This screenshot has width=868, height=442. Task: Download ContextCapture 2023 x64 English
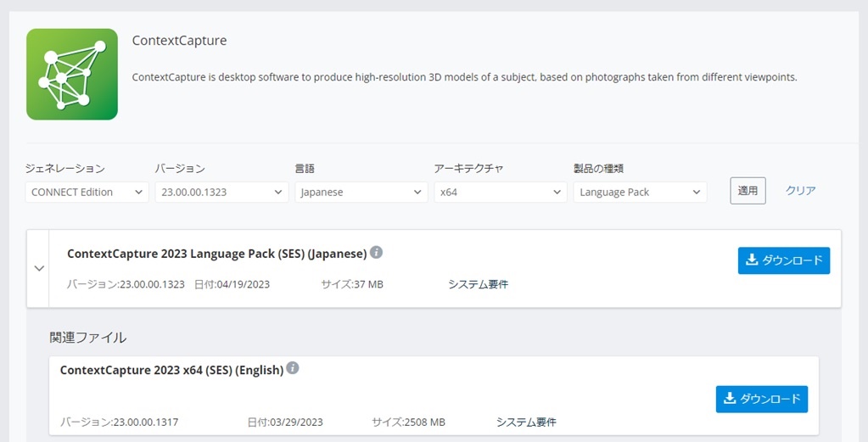point(762,399)
